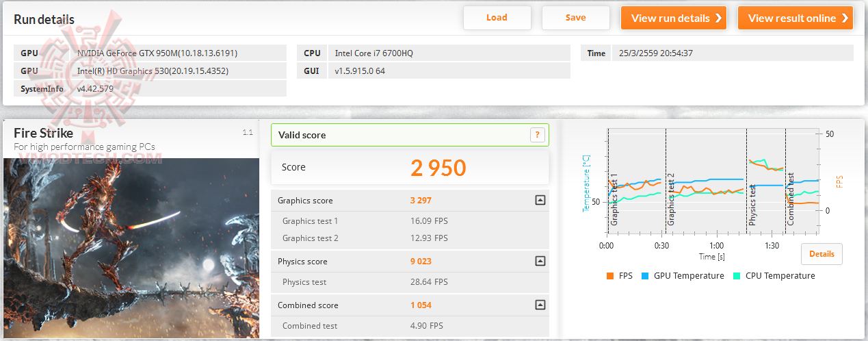This screenshot has height=341, width=868.
Task: Click the Physics score value 9 023
Action: click(421, 262)
